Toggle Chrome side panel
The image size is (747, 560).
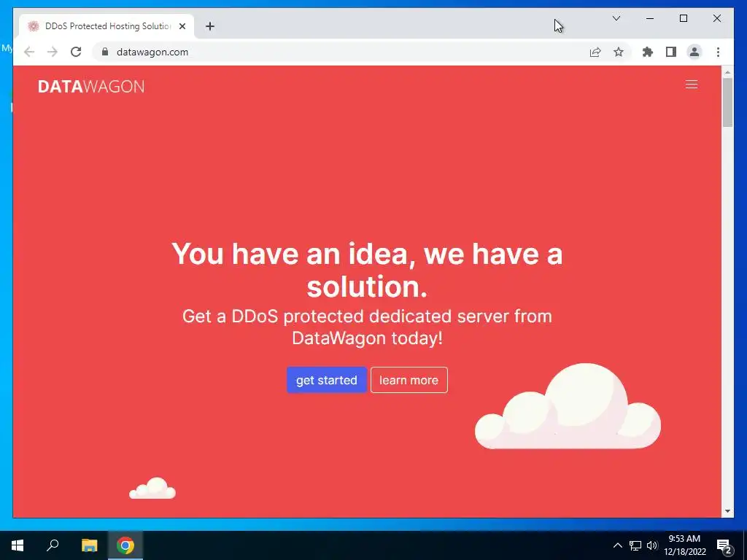tap(671, 52)
